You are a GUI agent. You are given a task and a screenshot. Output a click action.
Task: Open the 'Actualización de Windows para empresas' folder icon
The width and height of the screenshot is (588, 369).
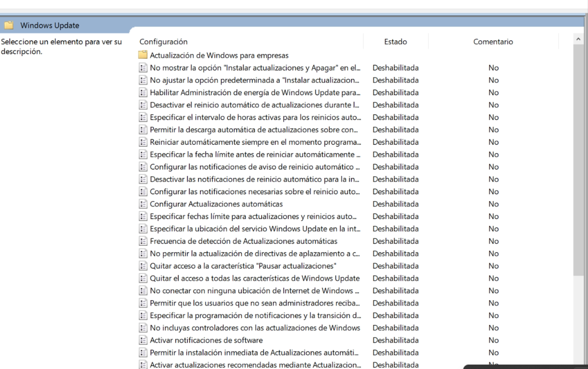pos(144,55)
